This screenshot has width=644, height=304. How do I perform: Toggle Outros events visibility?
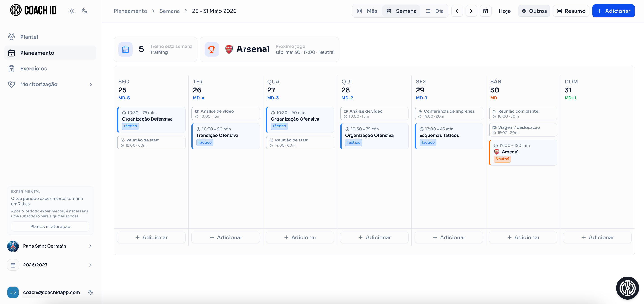coord(534,11)
